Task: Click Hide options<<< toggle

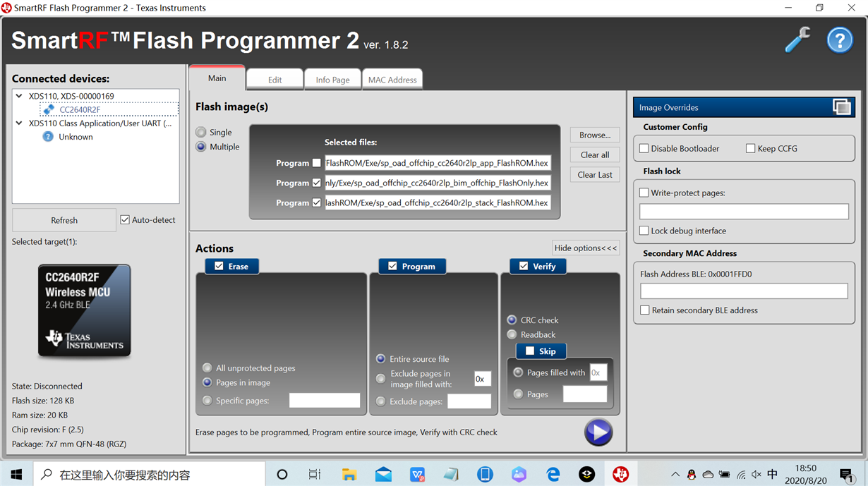Action: point(586,248)
